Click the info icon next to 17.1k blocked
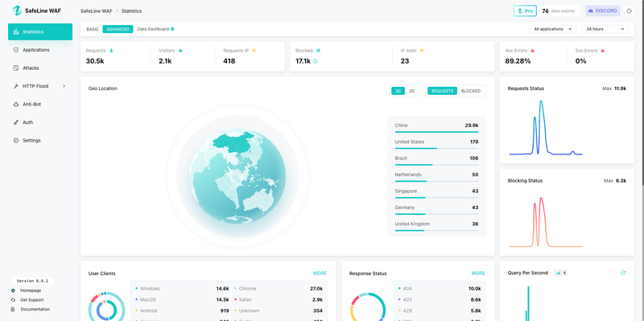 coord(316,61)
